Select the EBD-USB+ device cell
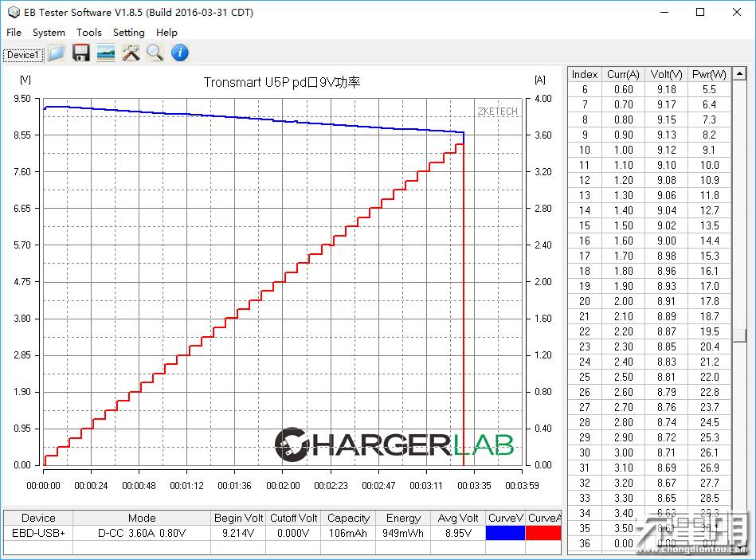Viewport: 756px width, 560px height. [38, 533]
